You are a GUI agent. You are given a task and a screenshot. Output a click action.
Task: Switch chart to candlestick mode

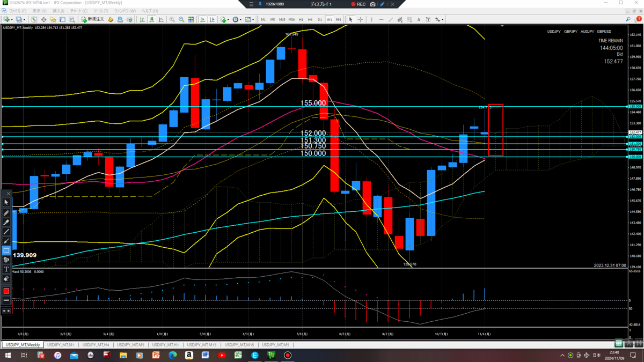point(152,19)
